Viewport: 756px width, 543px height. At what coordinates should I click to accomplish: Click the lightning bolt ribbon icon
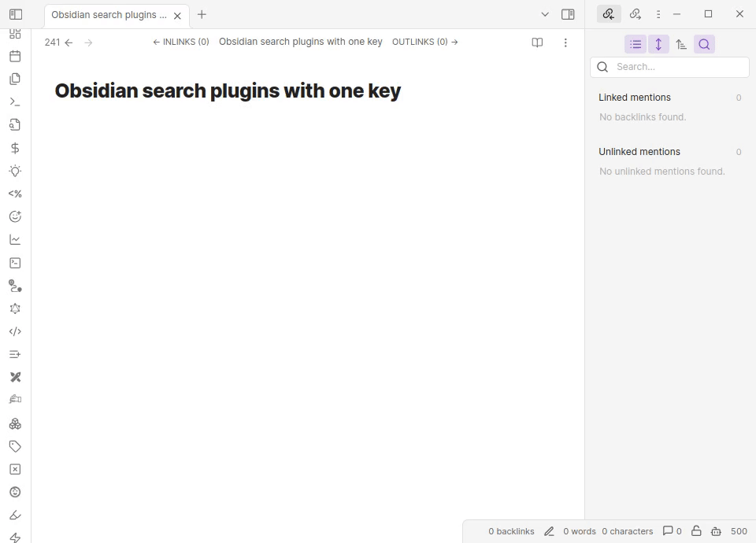(15, 537)
